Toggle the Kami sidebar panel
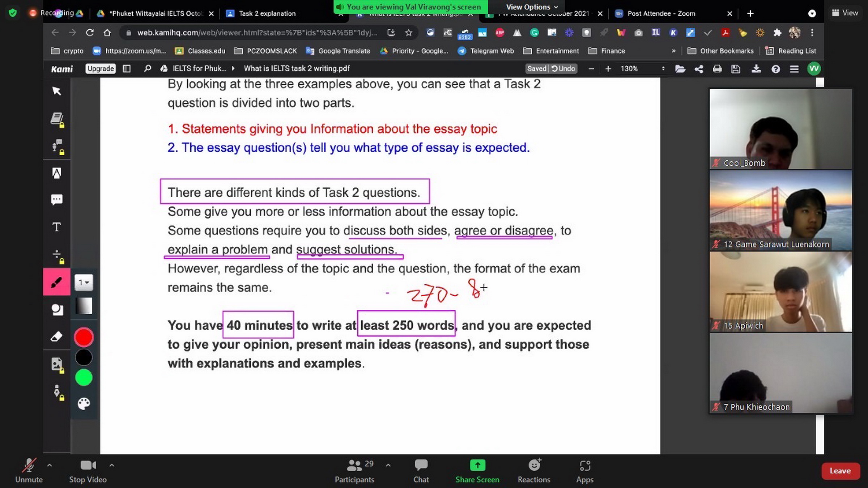The image size is (868, 488). point(127,68)
